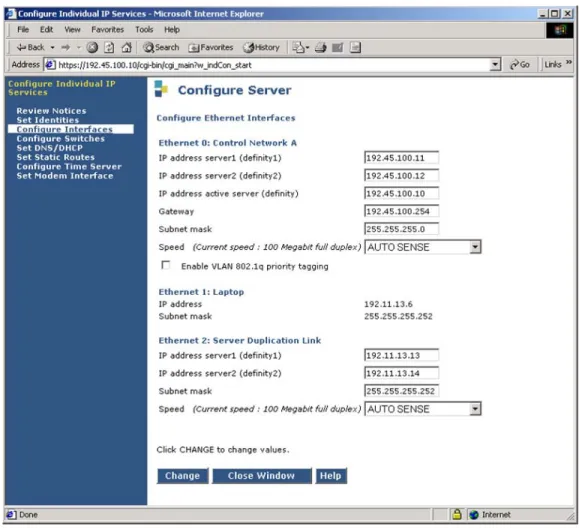Image resolution: width=579 pixels, height=529 pixels.
Task: Click the page Help button
Action: (x=331, y=476)
